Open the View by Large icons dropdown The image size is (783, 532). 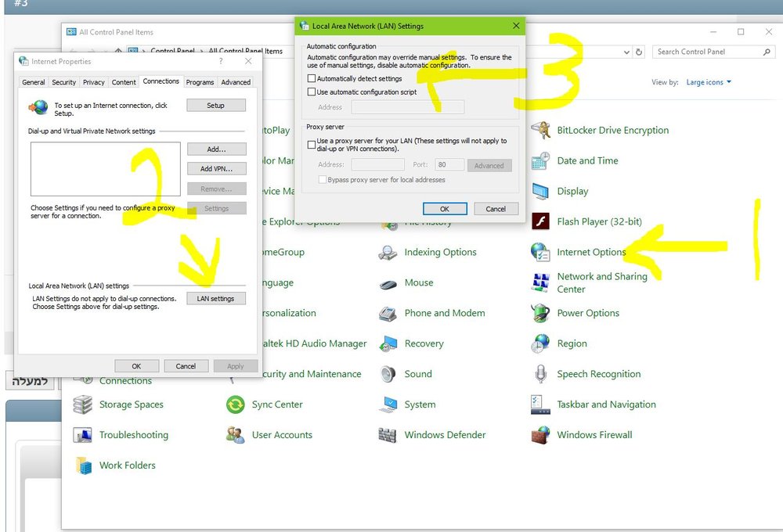709,82
